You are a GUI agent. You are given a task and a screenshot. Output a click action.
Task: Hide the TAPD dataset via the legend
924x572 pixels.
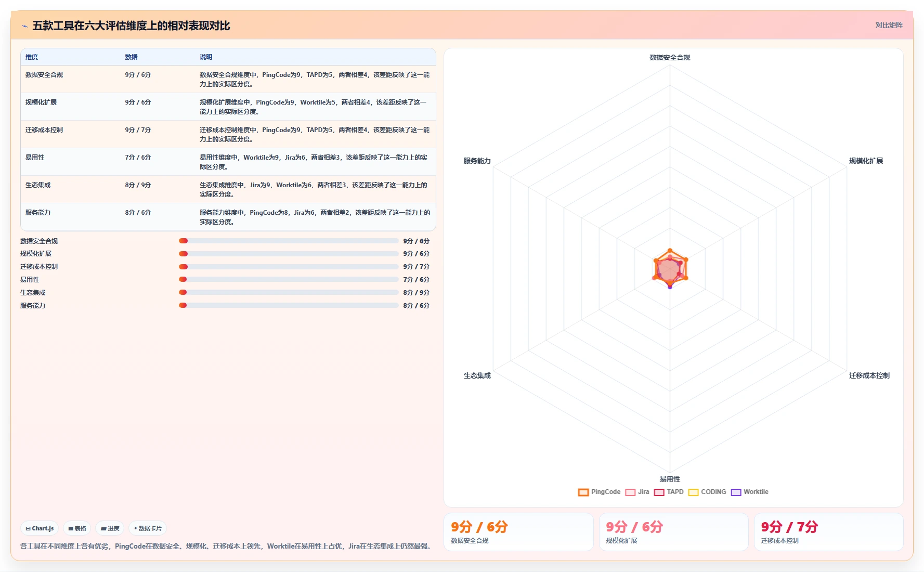tap(669, 492)
